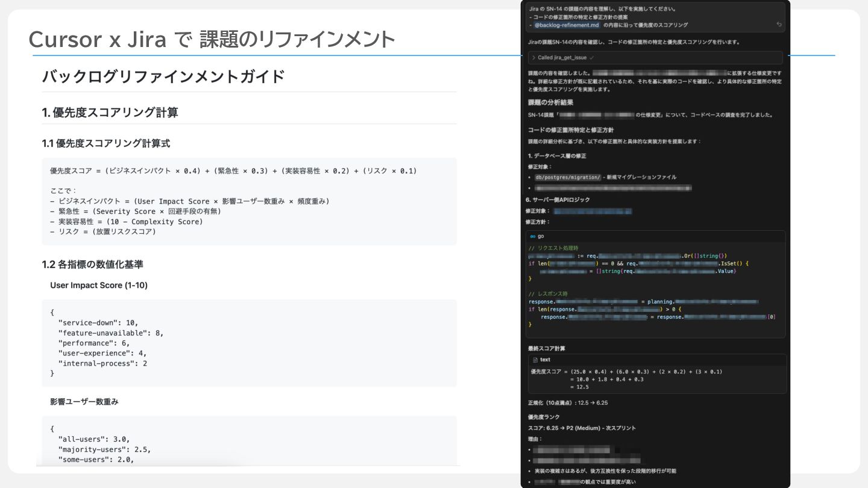
Task: Click the line '= 10.0 + 1.8 + 0.4 + 0.3'
Action: click(x=606, y=379)
